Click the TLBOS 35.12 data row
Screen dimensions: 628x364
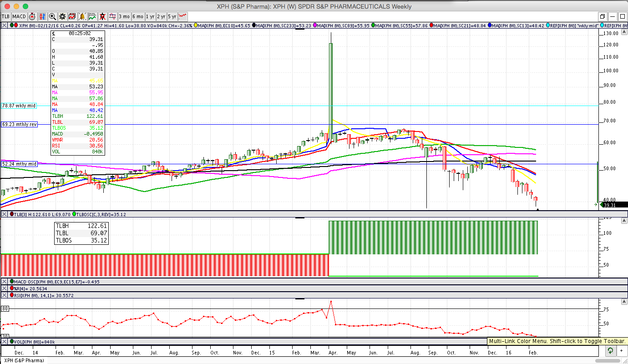[x=81, y=240]
